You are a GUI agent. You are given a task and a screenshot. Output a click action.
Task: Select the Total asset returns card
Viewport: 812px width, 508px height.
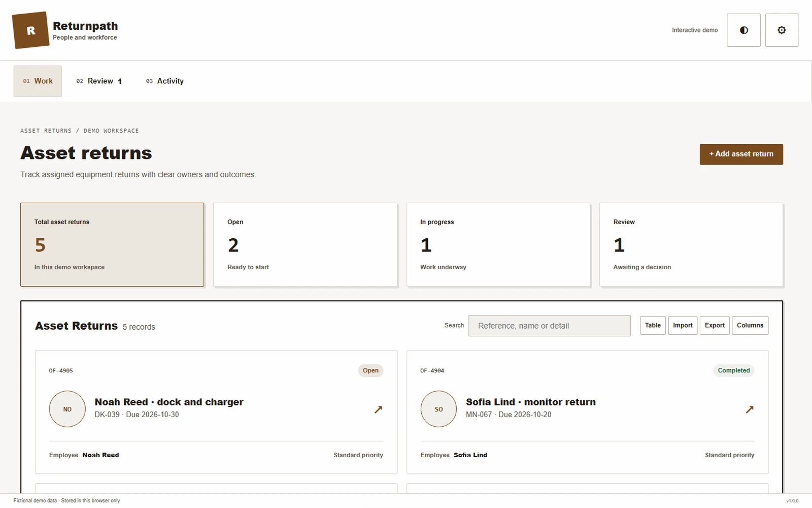[x=112, y=245]
